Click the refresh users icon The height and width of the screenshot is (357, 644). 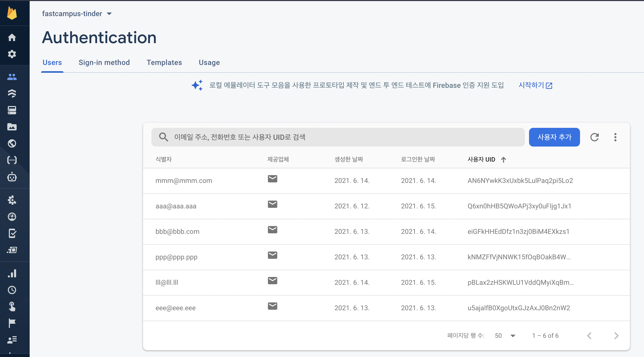(595, 137)
